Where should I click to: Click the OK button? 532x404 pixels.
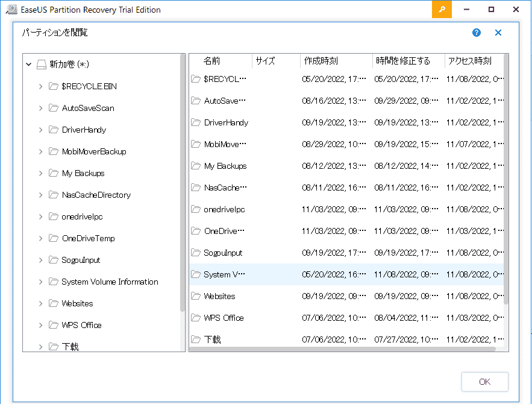tap(484, 382)
